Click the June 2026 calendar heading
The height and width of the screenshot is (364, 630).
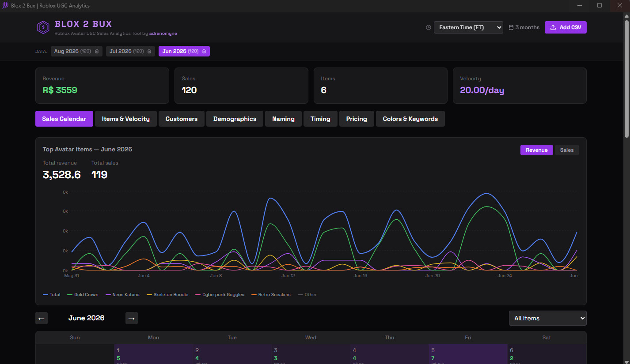coord(87,318)
